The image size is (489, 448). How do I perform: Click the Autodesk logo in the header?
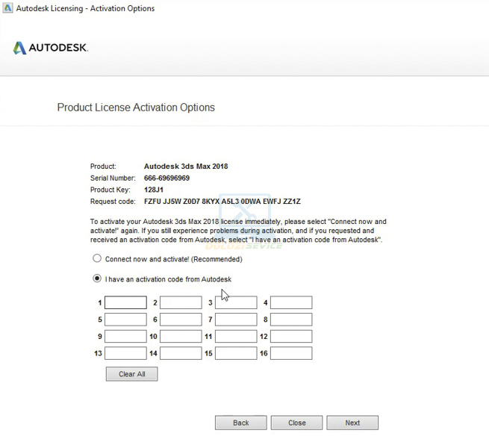[50, 48]
